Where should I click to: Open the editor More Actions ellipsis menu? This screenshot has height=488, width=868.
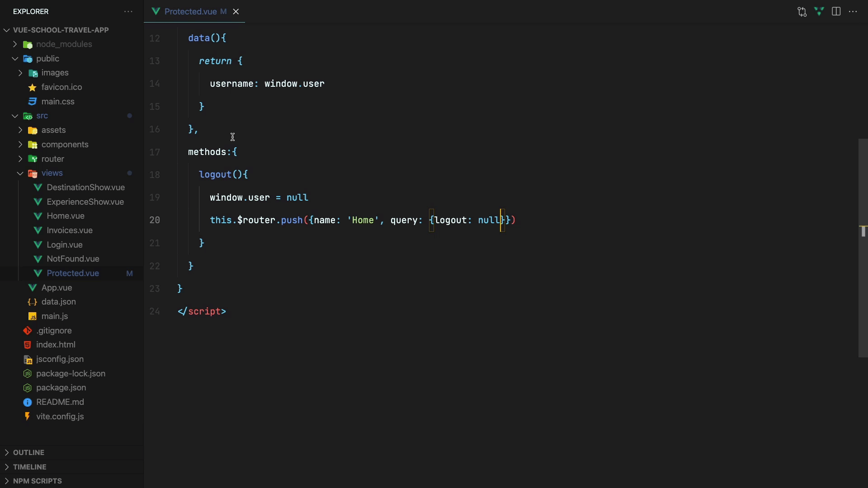tap(853, 12)
